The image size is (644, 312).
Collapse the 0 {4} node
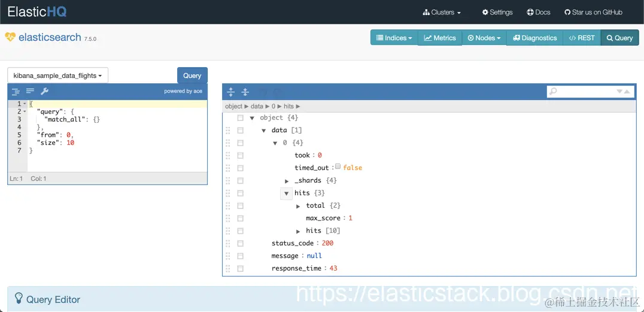point(275,143)
